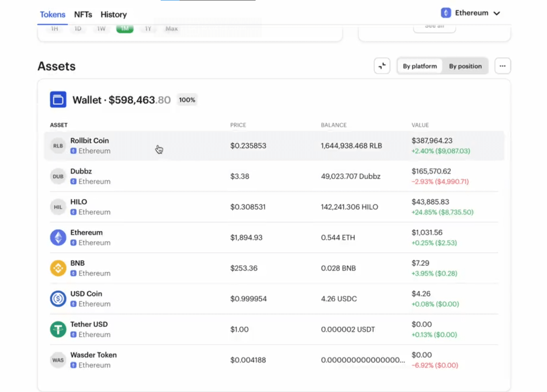The image size is (547, 392).
Task: Open the NFTs tab
Action: point(83,15)
